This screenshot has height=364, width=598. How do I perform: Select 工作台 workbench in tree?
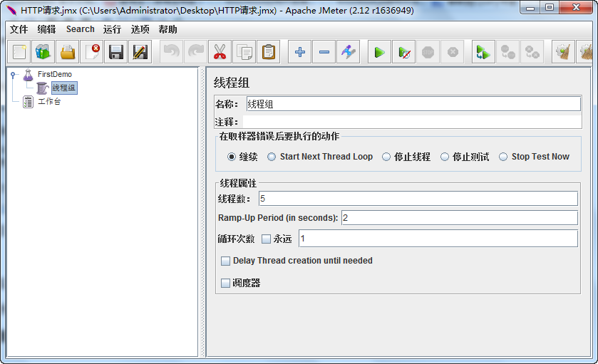49,102
